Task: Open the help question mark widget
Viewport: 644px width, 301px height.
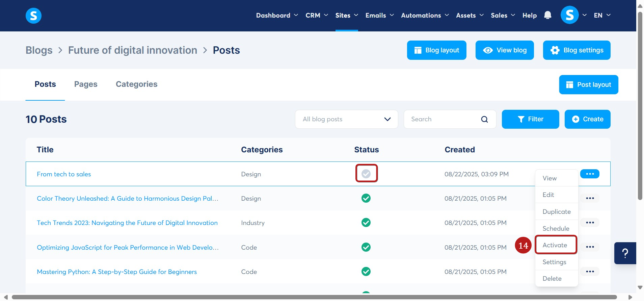Action: 625,253
